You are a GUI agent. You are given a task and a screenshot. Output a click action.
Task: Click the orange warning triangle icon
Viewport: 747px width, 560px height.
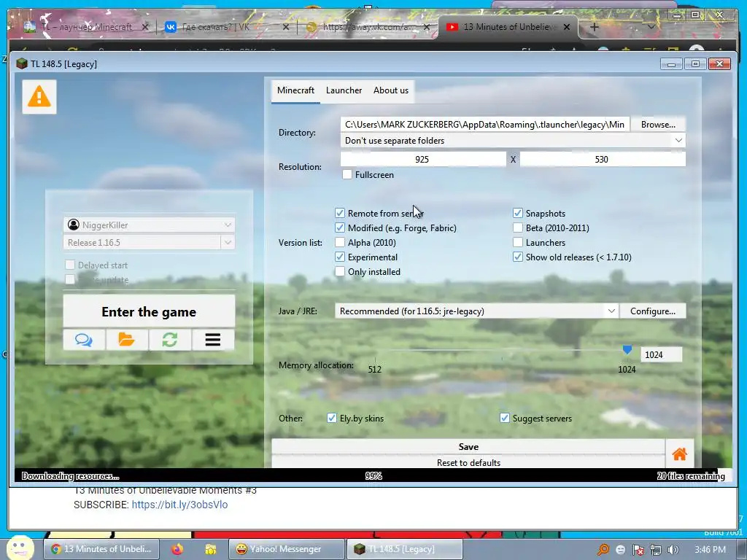(39, 97)
